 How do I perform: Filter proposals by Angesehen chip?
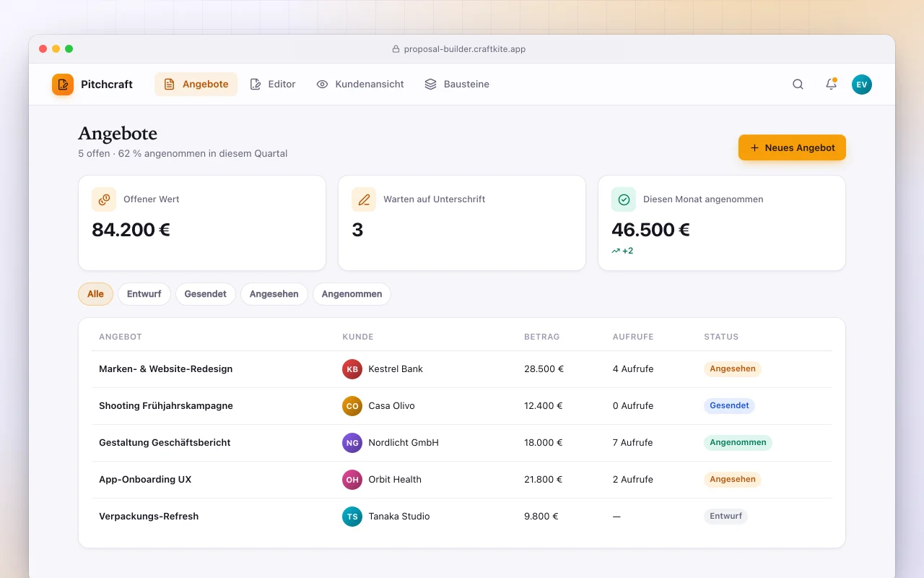tap(274, 294)
